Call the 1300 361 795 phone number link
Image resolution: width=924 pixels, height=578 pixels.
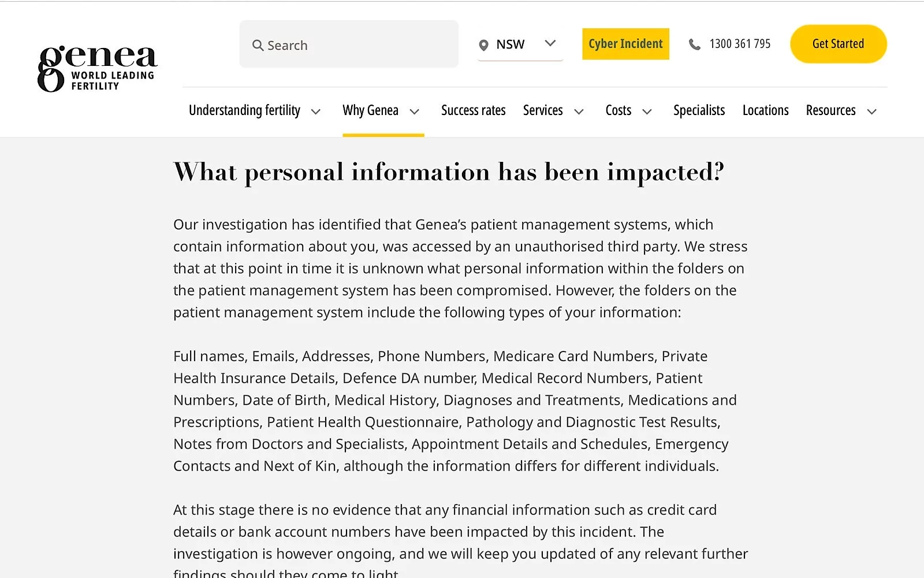point(740,43)
